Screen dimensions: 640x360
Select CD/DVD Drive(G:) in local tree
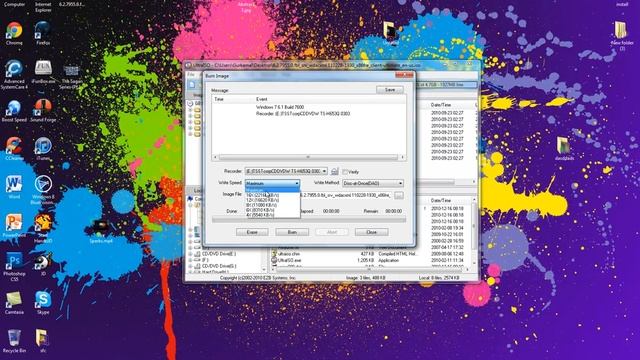coord(219,266)
